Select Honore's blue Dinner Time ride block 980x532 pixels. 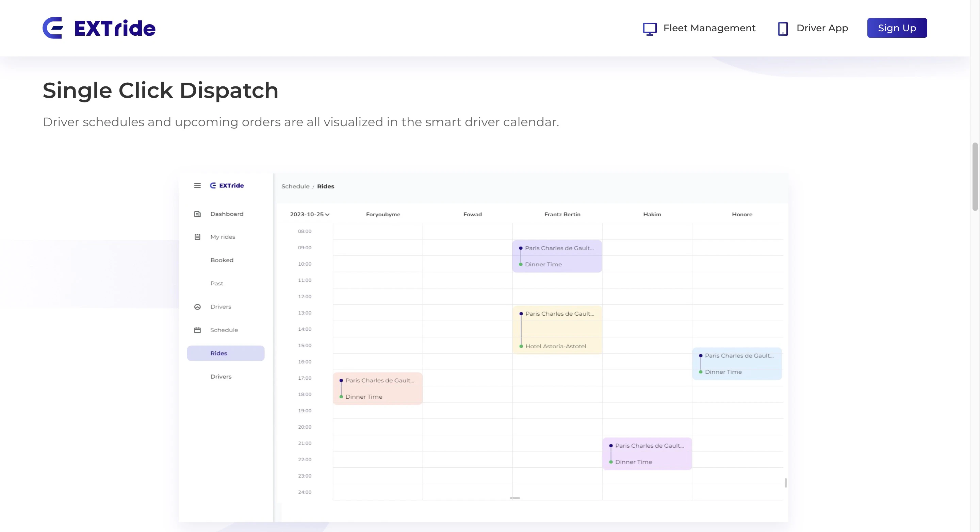click(x=736, y=364)
